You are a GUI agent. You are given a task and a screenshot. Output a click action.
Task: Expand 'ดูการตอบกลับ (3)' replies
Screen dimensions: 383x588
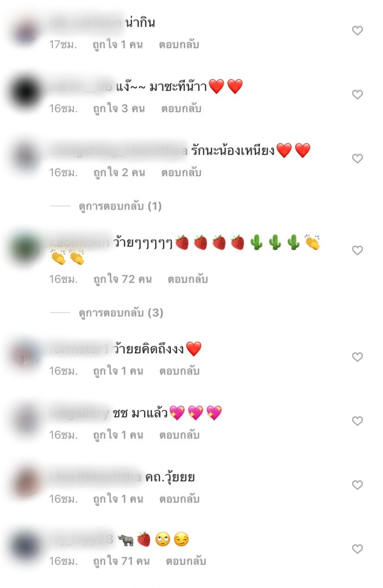[121, 313]
